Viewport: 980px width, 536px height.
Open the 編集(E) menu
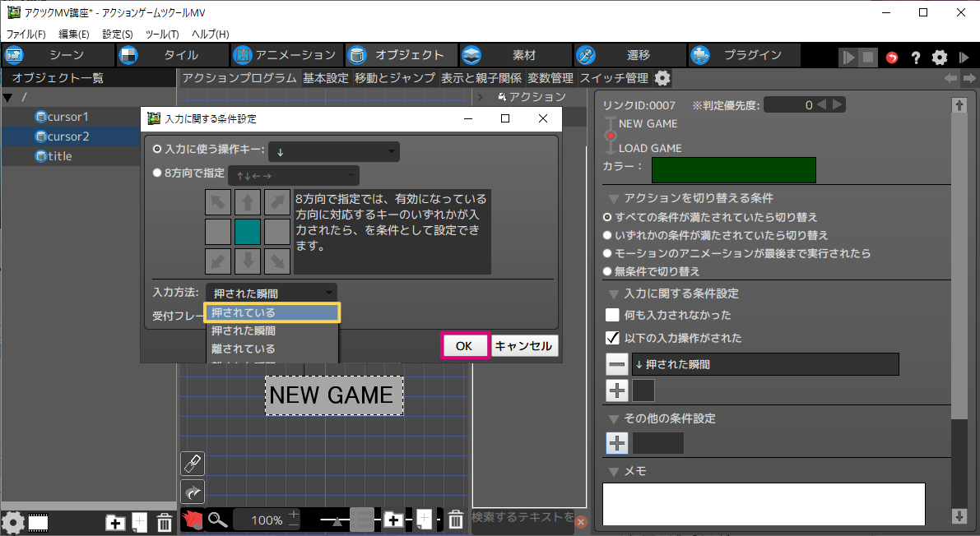pyautogui.click(x=73, y=34)
